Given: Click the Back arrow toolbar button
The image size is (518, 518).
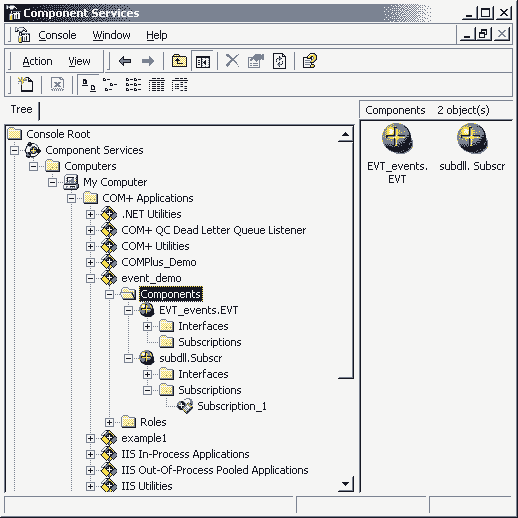Looking at the screenshot, I should point(125,61).
